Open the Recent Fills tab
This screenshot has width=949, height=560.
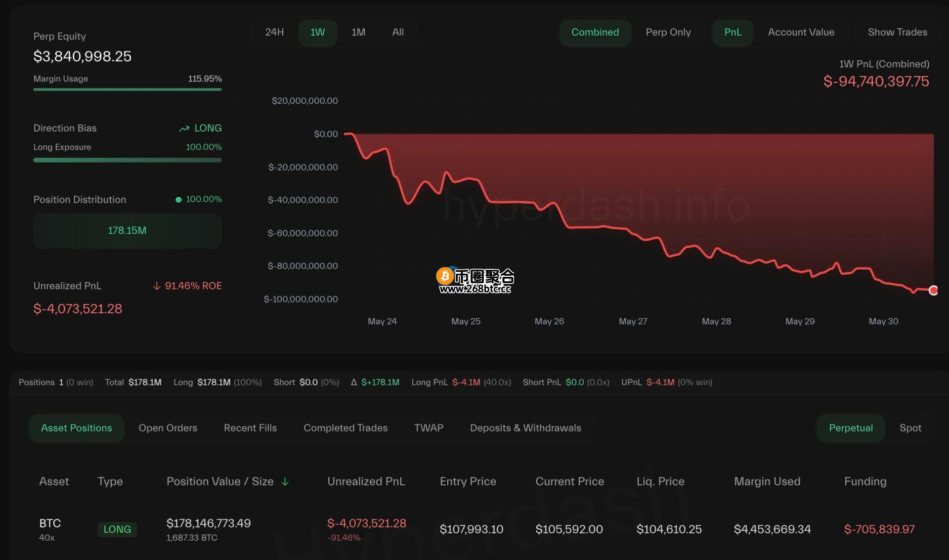click(x=250, y=428)
